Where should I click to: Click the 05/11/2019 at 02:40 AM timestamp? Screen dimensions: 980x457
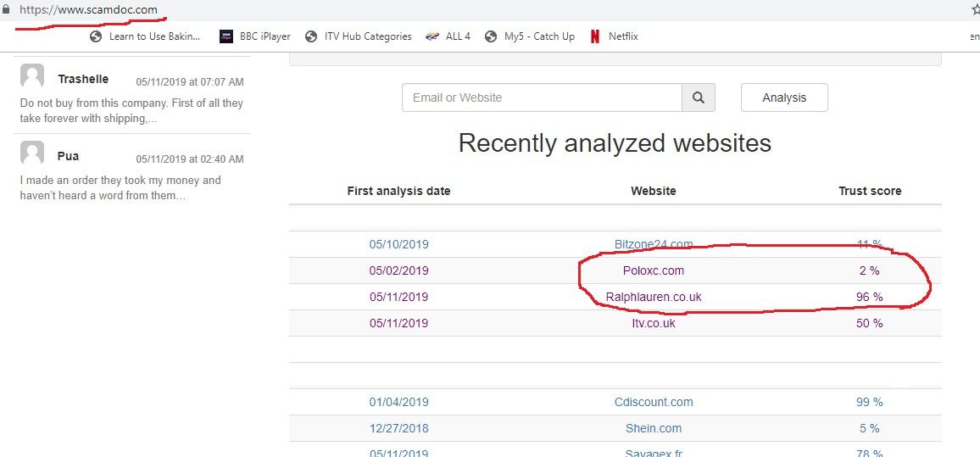coord(190,159)
